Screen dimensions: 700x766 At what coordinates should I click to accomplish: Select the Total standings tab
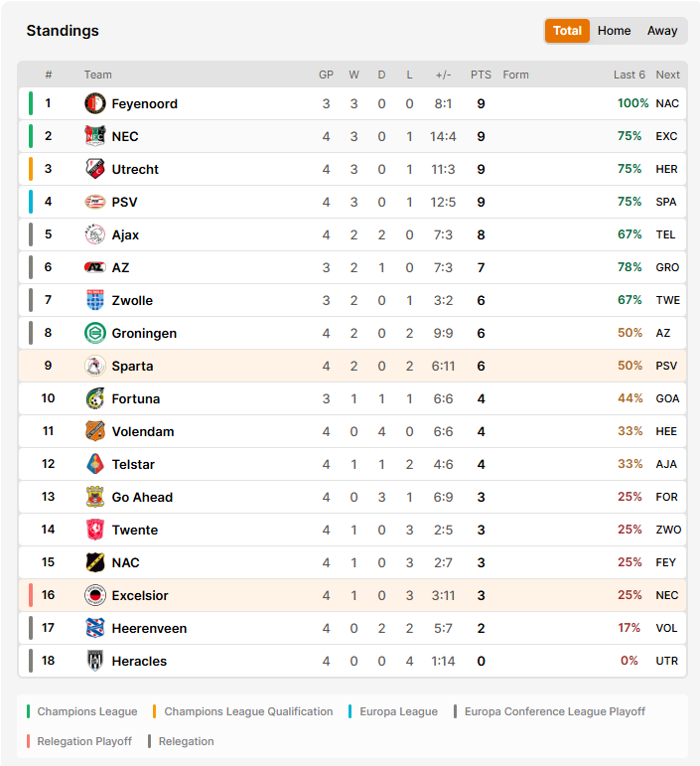567,31
